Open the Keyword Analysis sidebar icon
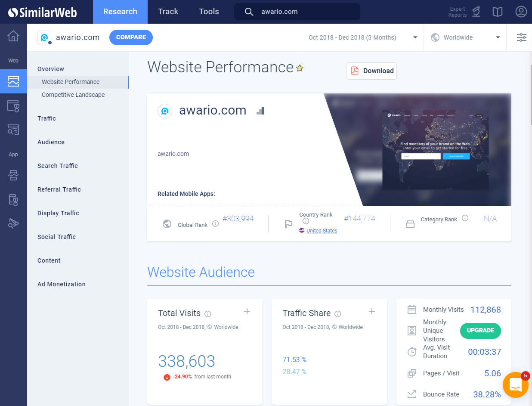 coord(13,130)
